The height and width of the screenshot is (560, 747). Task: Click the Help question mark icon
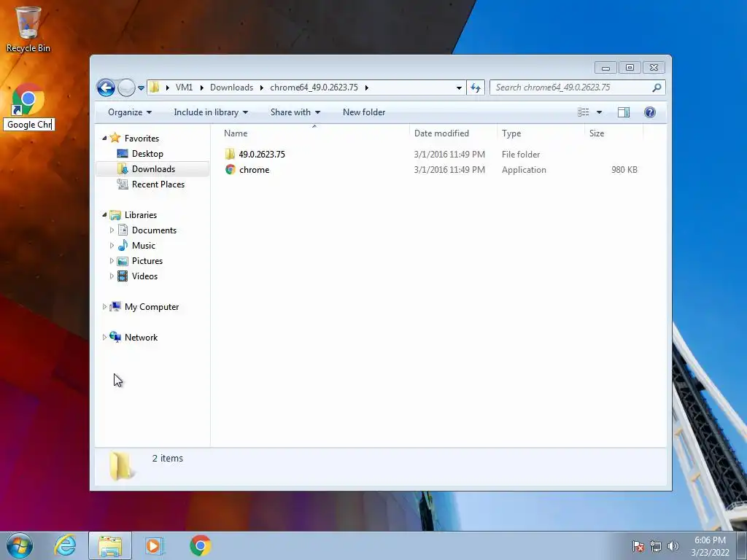point(650,112)
